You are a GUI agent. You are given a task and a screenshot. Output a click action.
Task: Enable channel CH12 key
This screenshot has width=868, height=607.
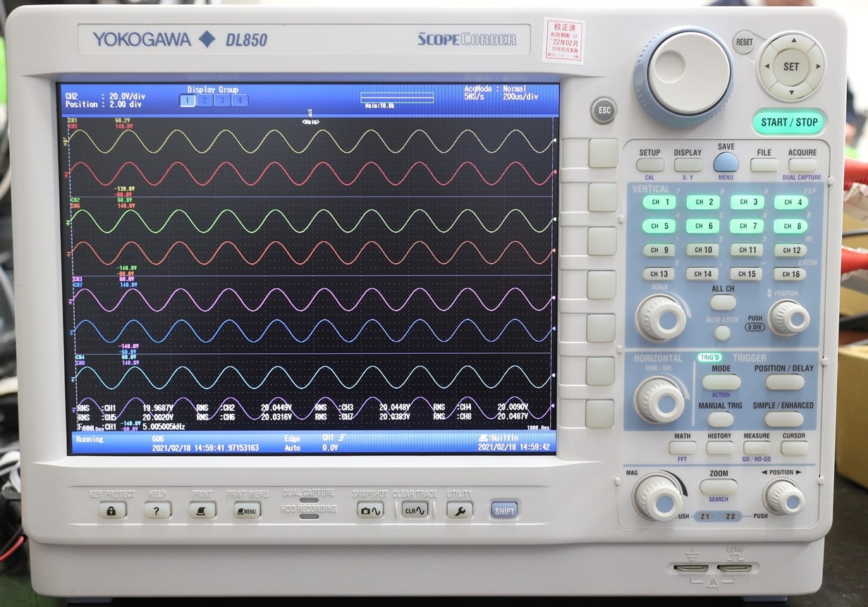[790, 250]
